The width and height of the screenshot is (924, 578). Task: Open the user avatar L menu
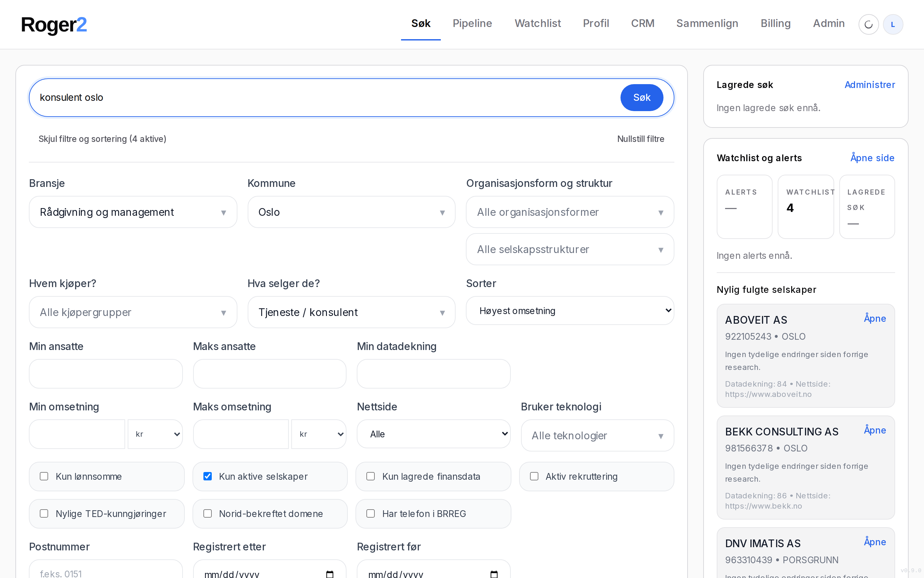893,24
